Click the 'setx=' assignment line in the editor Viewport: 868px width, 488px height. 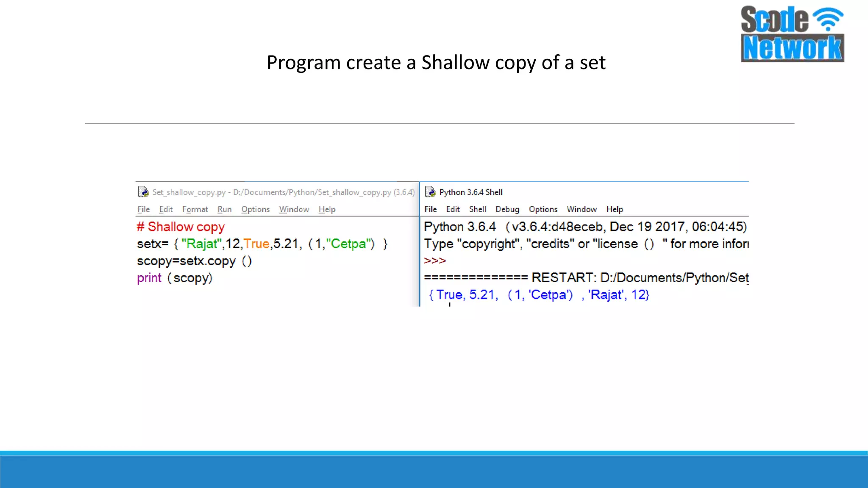pyautogui.click(x=262, y=244)
